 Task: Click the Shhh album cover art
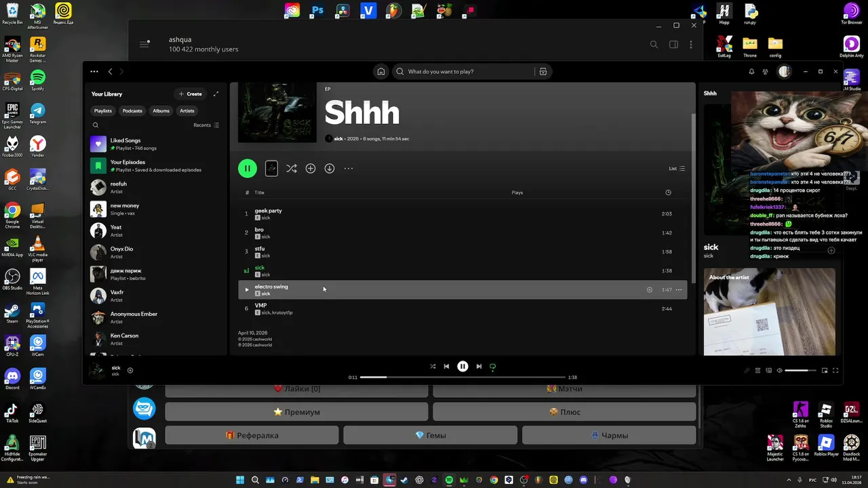[277, 113]
